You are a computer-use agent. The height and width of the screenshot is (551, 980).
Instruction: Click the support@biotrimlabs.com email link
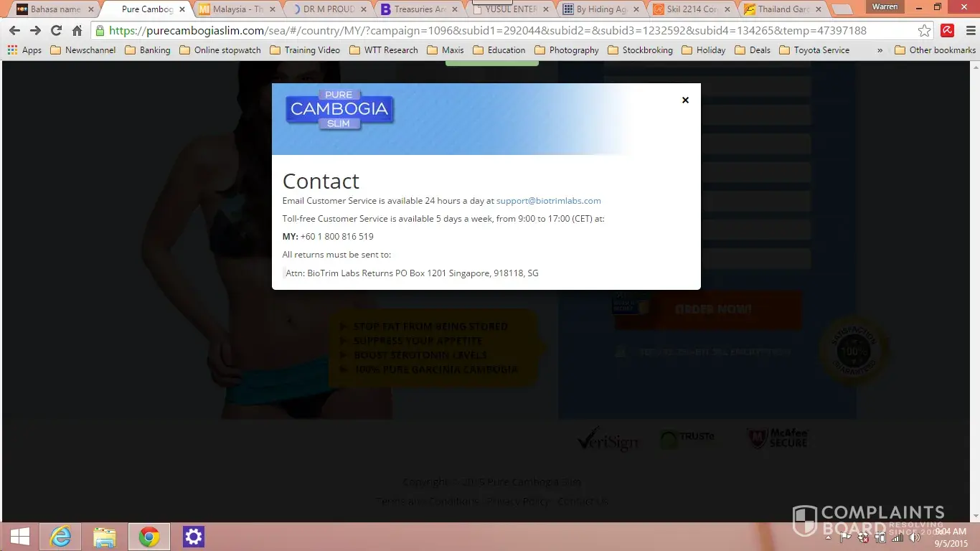click(x=548, y=201)
